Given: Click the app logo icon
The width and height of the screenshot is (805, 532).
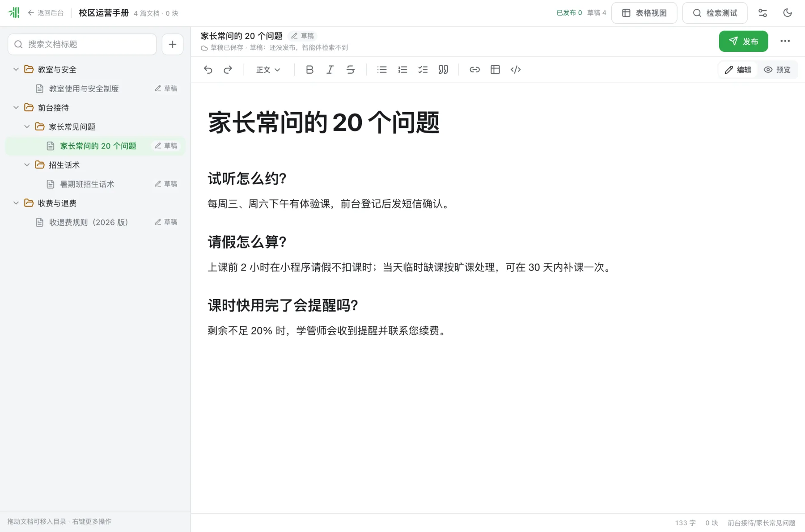Looking at the screenshot, I should [14, 13].
